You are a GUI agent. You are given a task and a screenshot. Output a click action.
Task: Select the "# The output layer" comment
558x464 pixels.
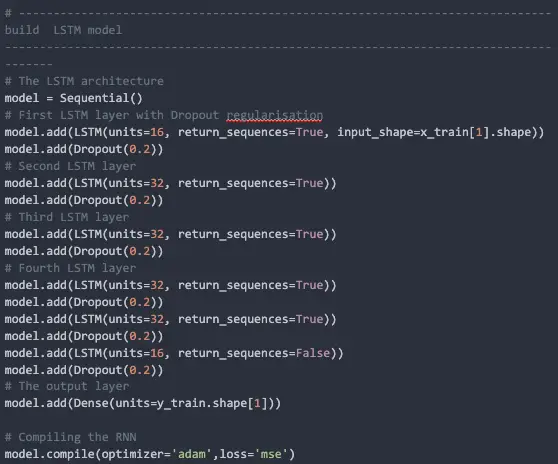(x=67, y=386)
